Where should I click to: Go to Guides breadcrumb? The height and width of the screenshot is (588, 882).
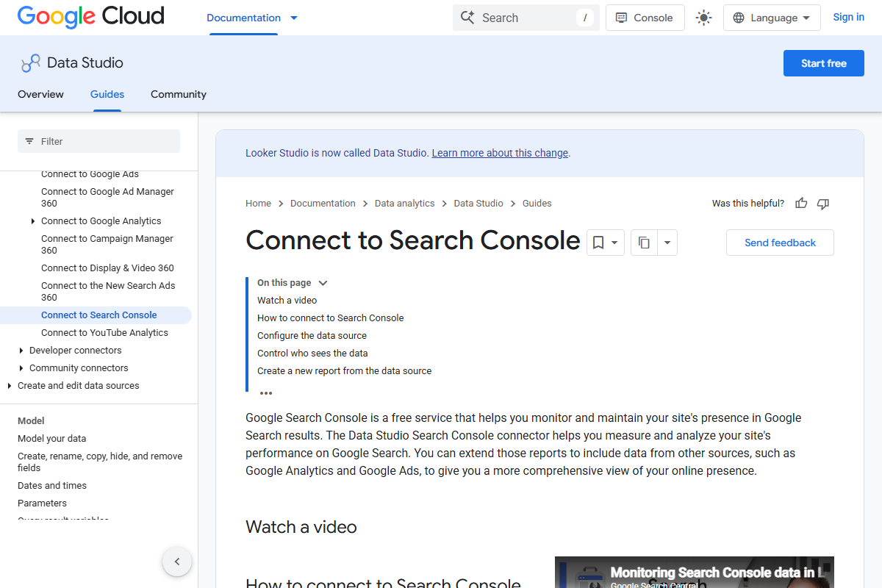[537, 204]
